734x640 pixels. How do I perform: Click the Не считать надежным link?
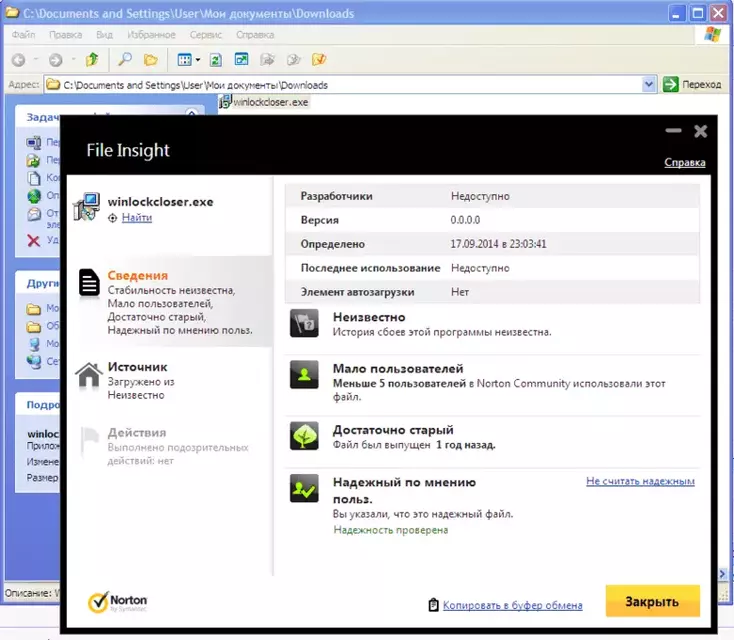click(x=640, y=481)
